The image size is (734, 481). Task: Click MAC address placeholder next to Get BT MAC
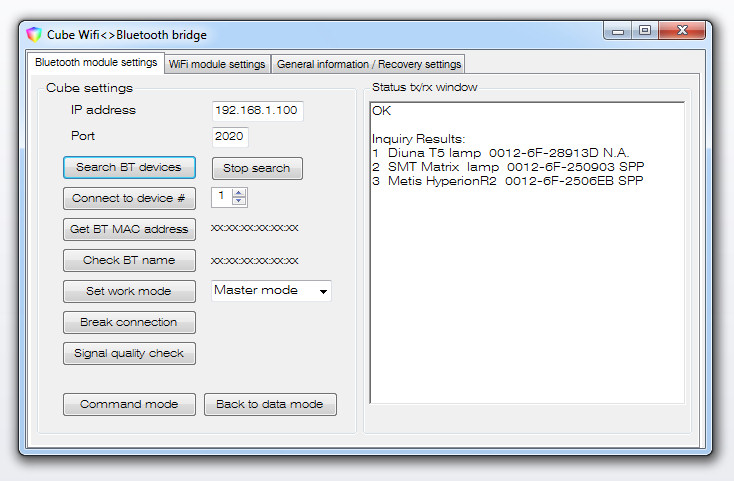pyautogui.click(x=254, y=228)
